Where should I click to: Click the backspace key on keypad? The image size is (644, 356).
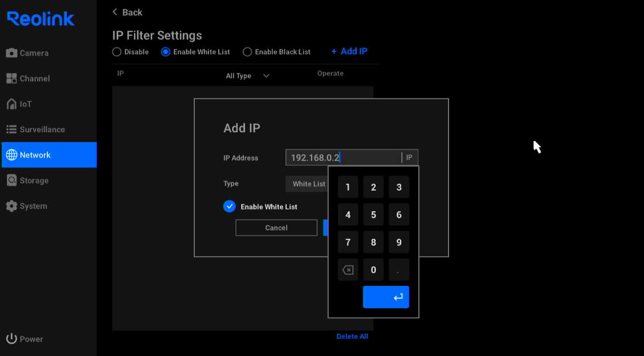click(348, 270)
